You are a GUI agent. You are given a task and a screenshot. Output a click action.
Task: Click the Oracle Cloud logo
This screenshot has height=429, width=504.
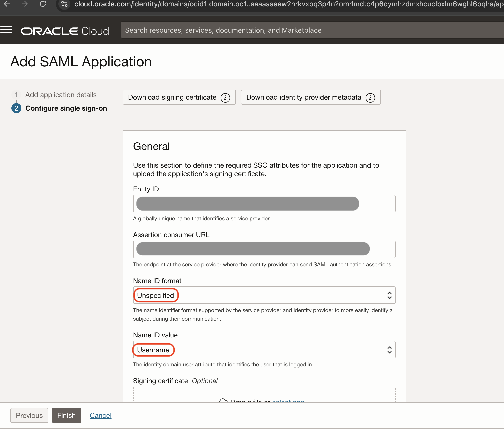65,31
